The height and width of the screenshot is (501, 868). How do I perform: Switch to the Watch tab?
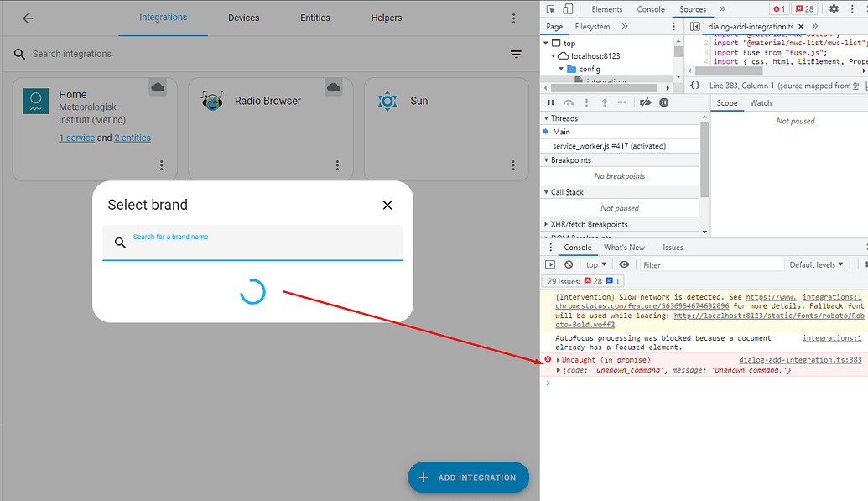[763, 102]
